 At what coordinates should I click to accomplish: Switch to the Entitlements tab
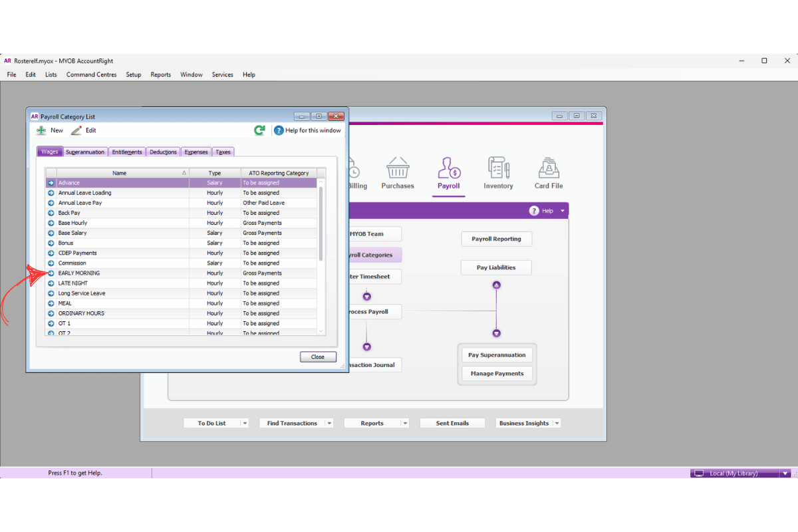(126, 152)
